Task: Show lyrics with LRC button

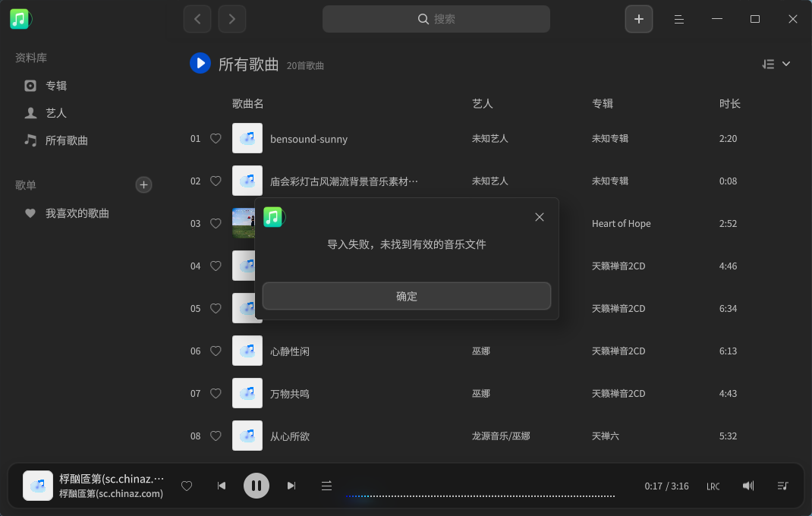Action: pos(713,486)
